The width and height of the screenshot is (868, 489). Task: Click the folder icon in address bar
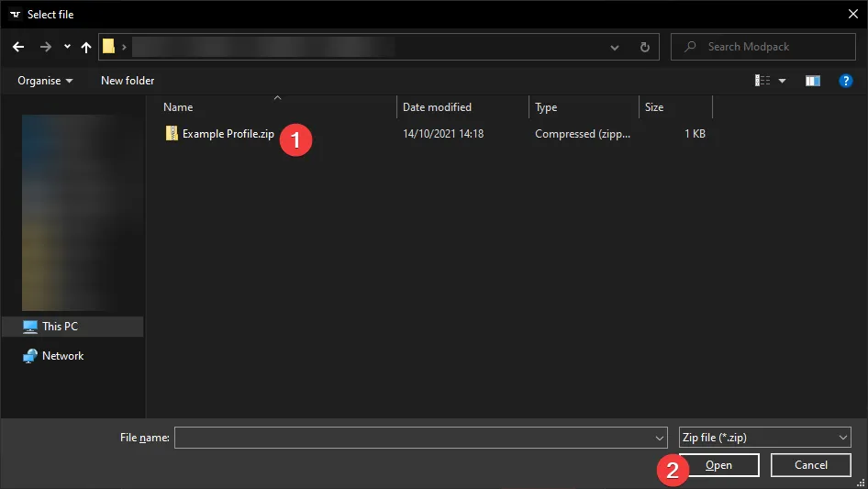tap(108, 47)
